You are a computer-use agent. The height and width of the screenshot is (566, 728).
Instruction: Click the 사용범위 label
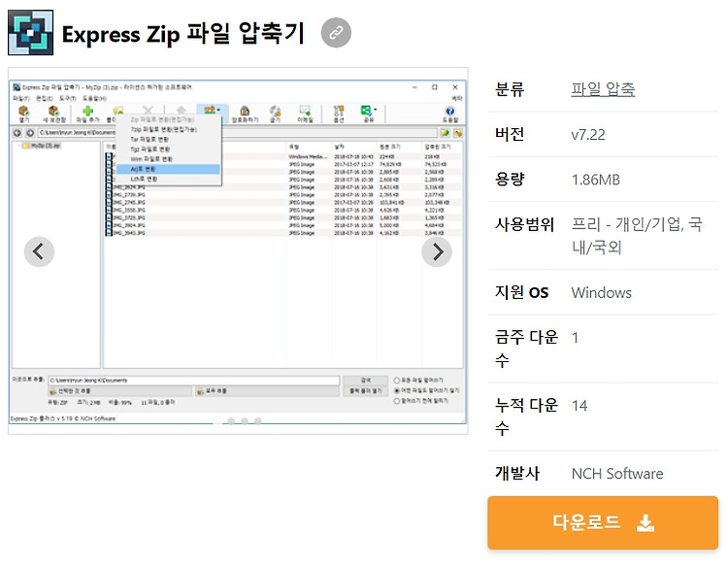[x=524, y=224]
